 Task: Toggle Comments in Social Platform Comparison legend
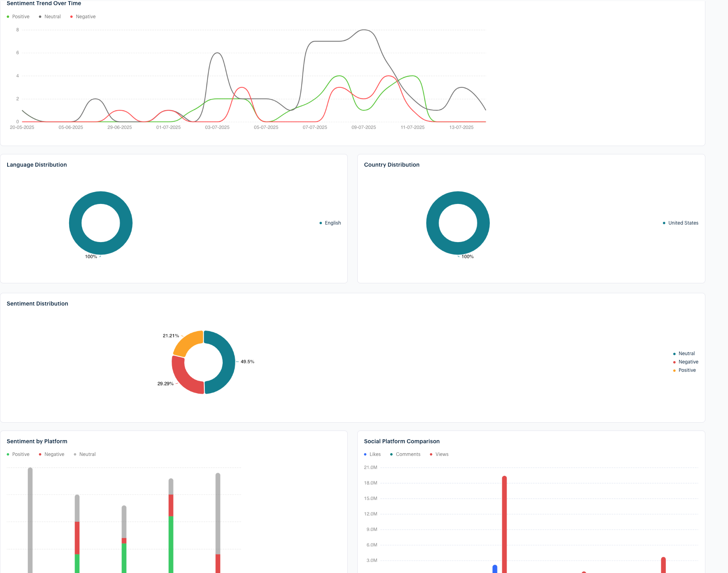405,454
